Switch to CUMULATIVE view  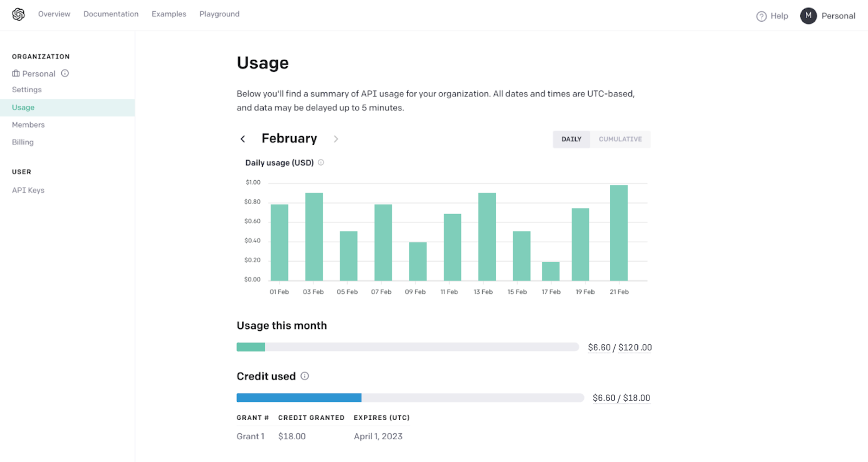620,139
